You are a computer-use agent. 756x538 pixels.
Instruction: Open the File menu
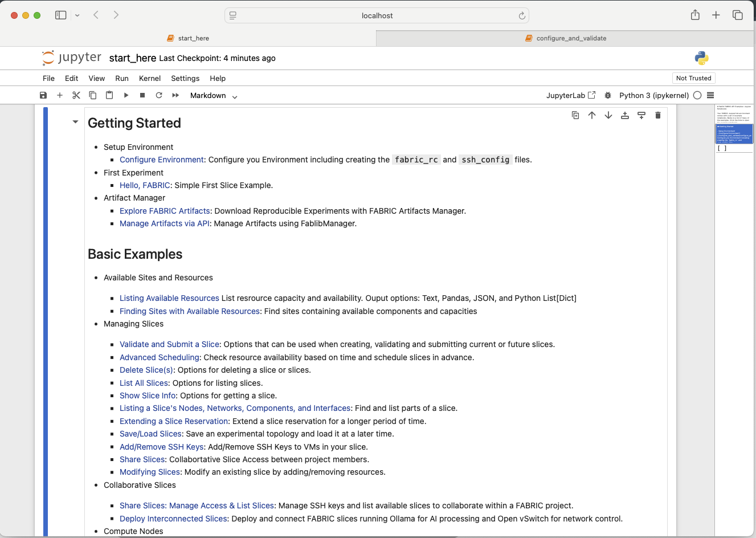(x=49, y=78)
